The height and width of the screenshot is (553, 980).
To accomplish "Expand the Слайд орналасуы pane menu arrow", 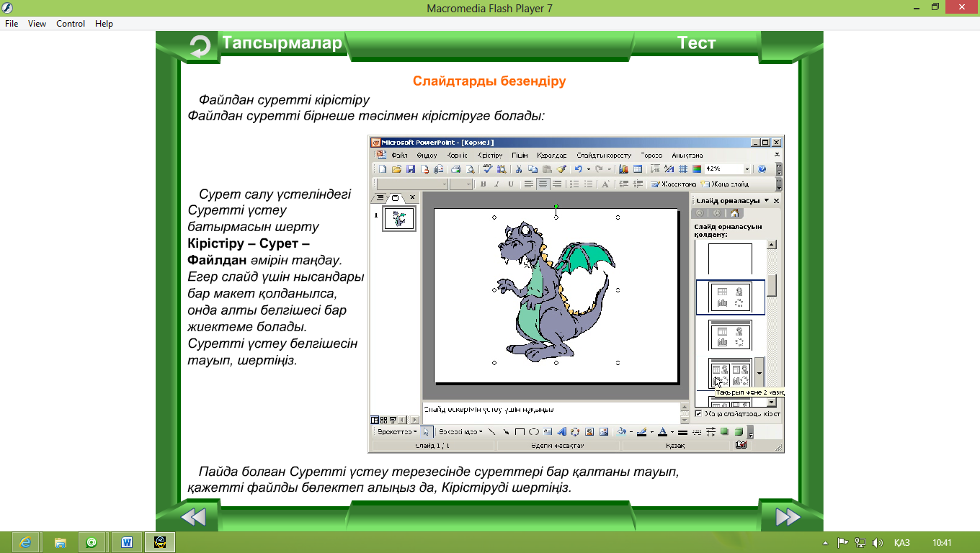I will (x=767, y=201).
